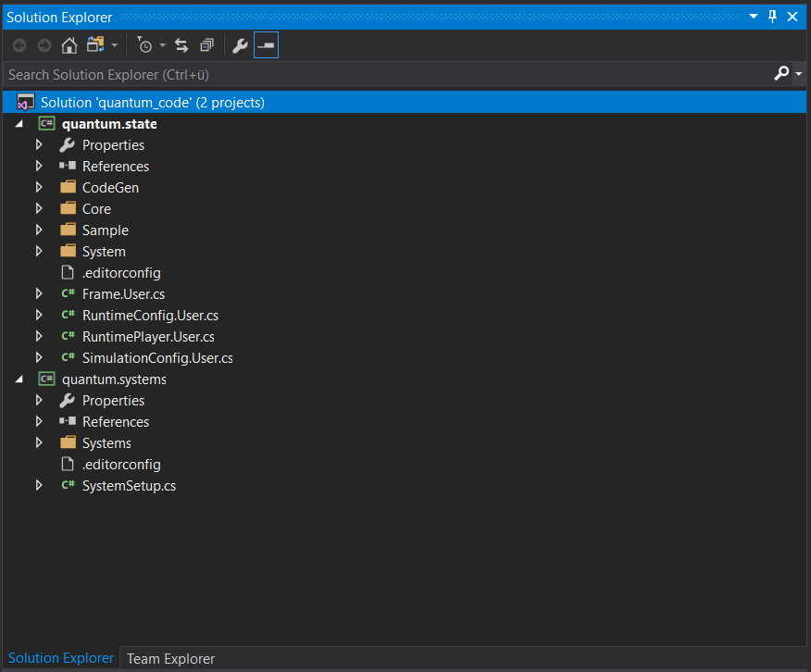Click the Core folder icon
Image resolution: width=811 pixels, height=672 pixels.
coord(68,208)
